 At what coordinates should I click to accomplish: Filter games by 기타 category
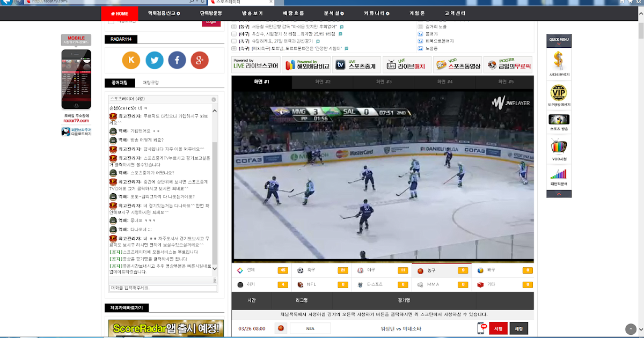[x=503, y=284]
